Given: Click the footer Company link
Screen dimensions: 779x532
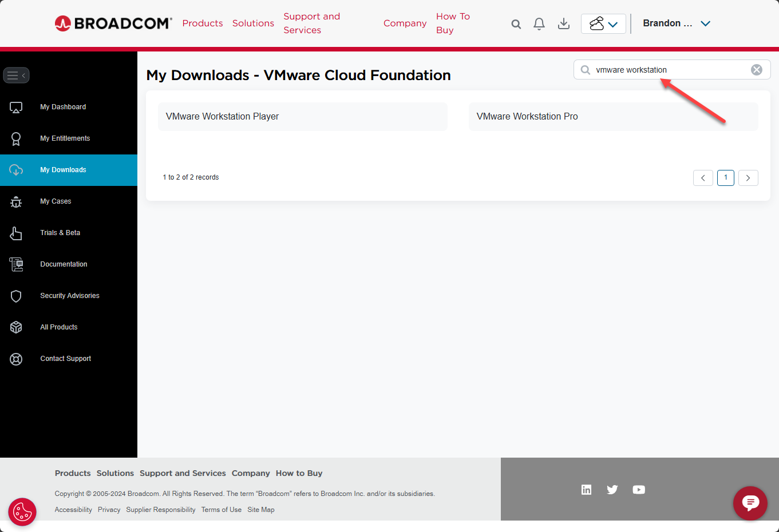Looking at the screenshot, I should (251, 473).
